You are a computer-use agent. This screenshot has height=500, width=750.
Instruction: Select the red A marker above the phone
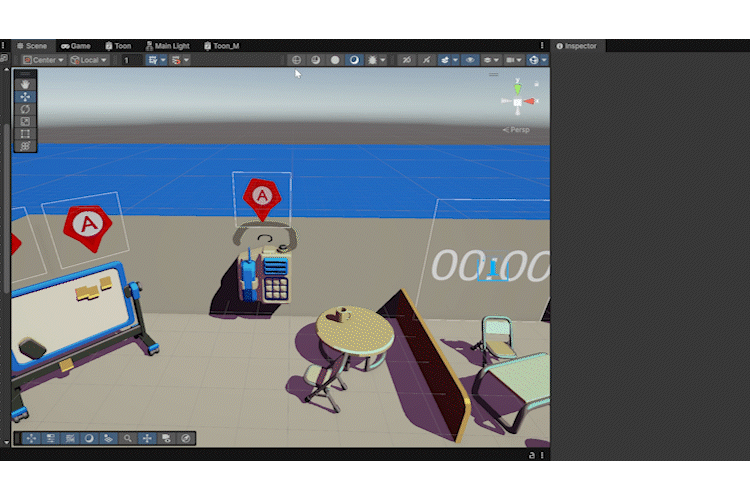(262, 199)
